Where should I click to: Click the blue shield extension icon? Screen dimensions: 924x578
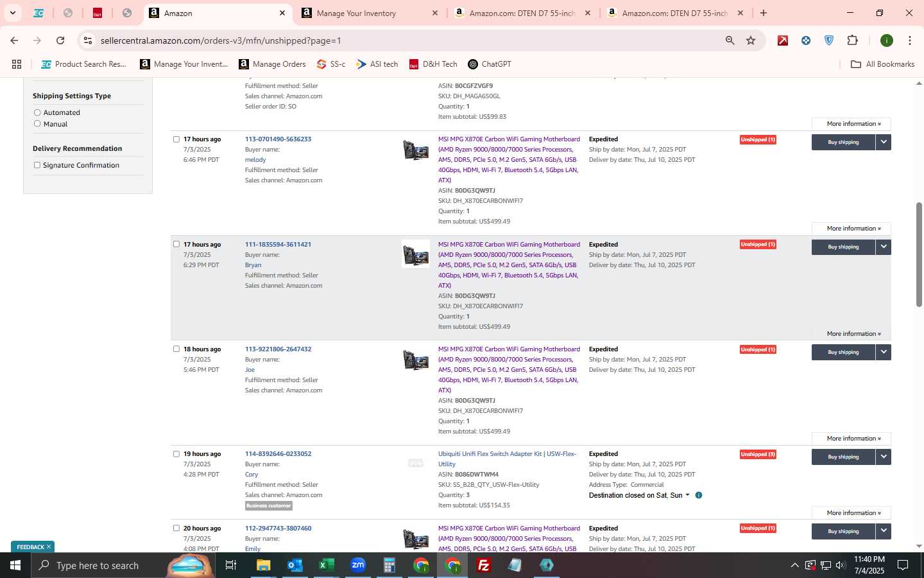click(829, 40)
